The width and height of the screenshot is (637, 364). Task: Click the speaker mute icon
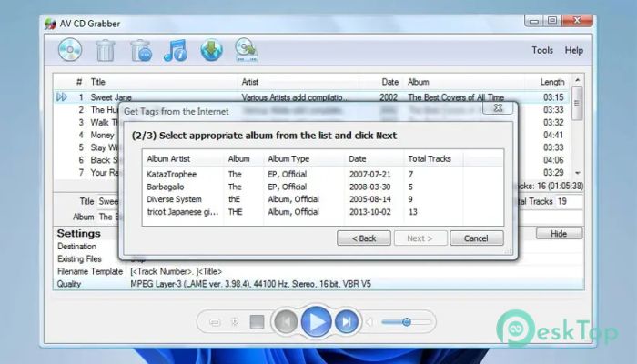pyautogui.click(x=369, y=322)
